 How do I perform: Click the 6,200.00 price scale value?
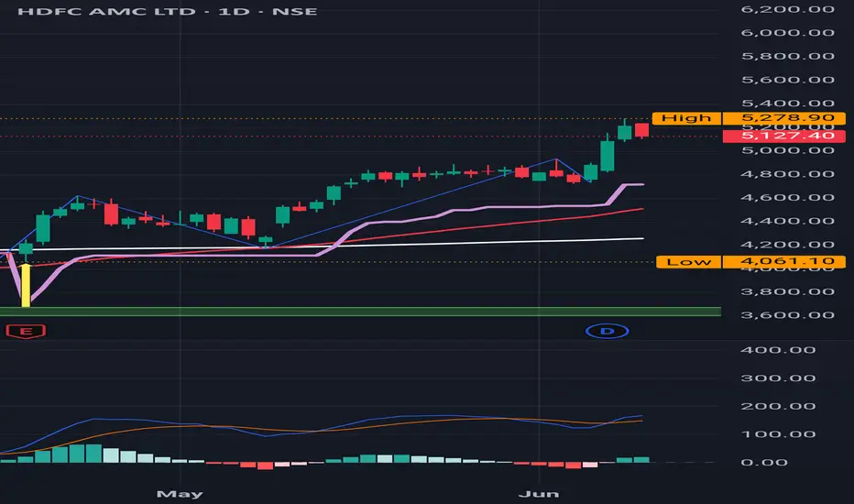pyautogui.click(x=787, y=9)
